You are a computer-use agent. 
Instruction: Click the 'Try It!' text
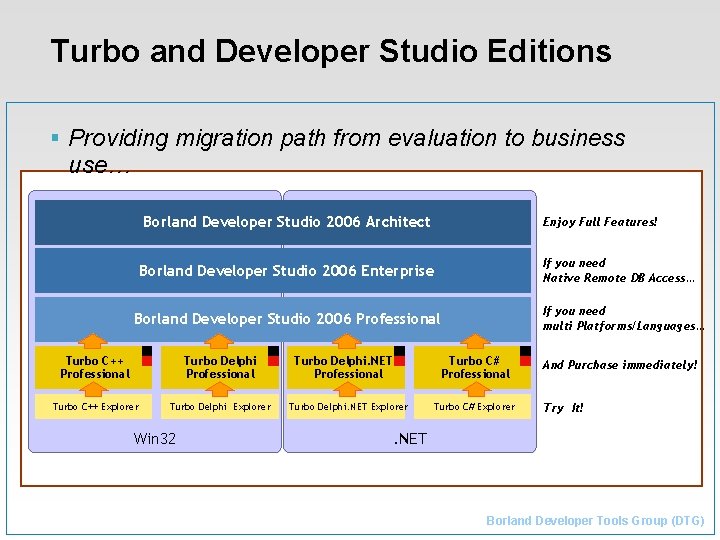click(x=563, y=408)
